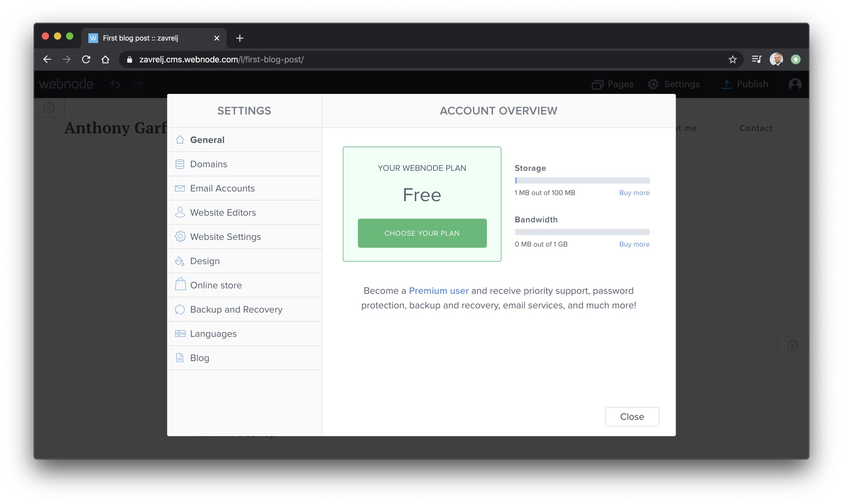Close the settings dialog
This screenshot has width=843, height=504.
pyautogui.click(x=632, y=417)
